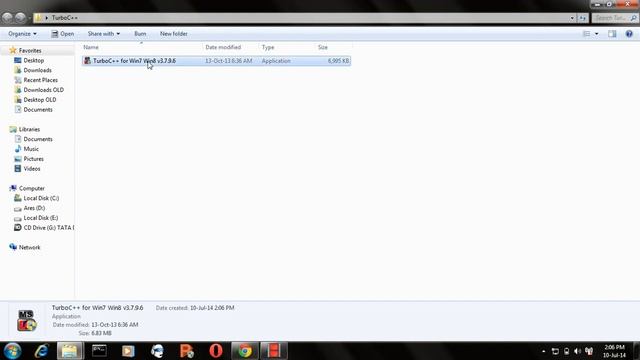Expand the address bar history dropdown
The image size is (640, 360).
pyautogui.click(x=572, y=18)
